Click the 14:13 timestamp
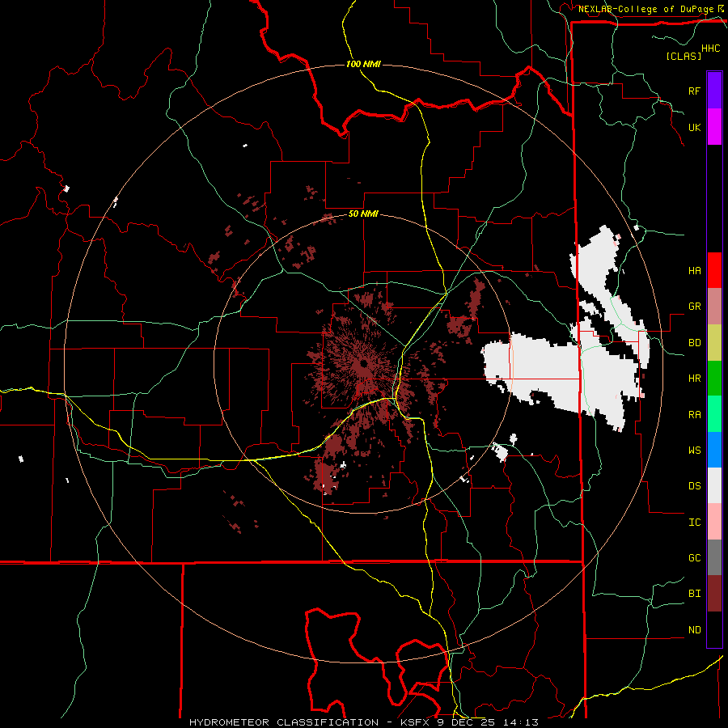 point(522,722)
